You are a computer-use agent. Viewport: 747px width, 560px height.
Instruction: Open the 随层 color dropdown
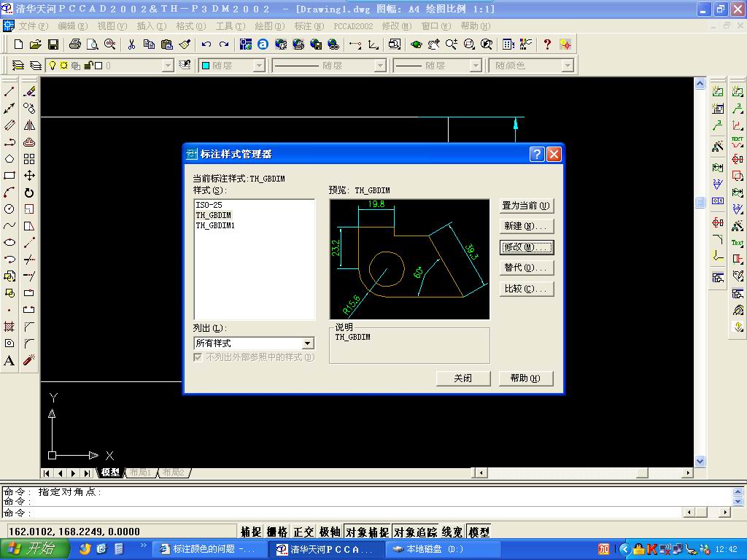(259, 65)
